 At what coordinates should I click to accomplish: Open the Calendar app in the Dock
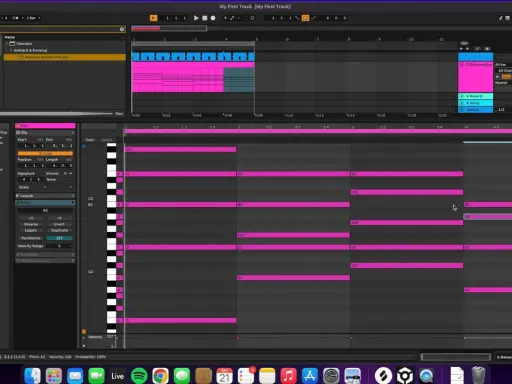pos(224,376)
